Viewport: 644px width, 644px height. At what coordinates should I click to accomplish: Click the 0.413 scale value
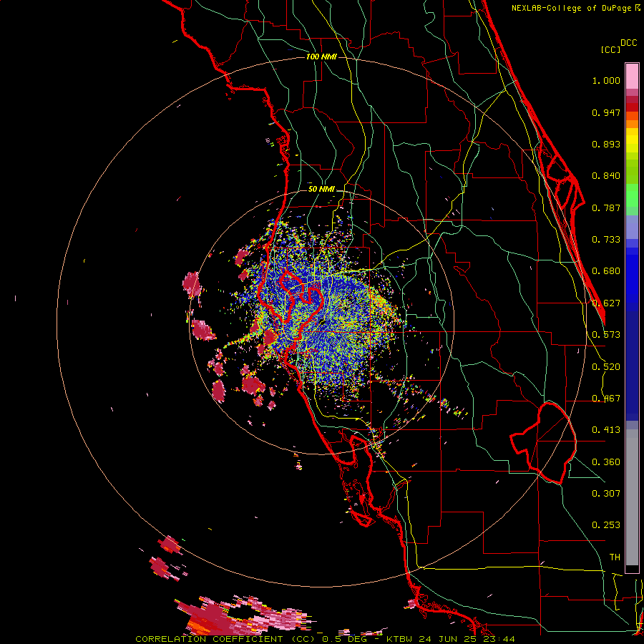click(606, 430)
